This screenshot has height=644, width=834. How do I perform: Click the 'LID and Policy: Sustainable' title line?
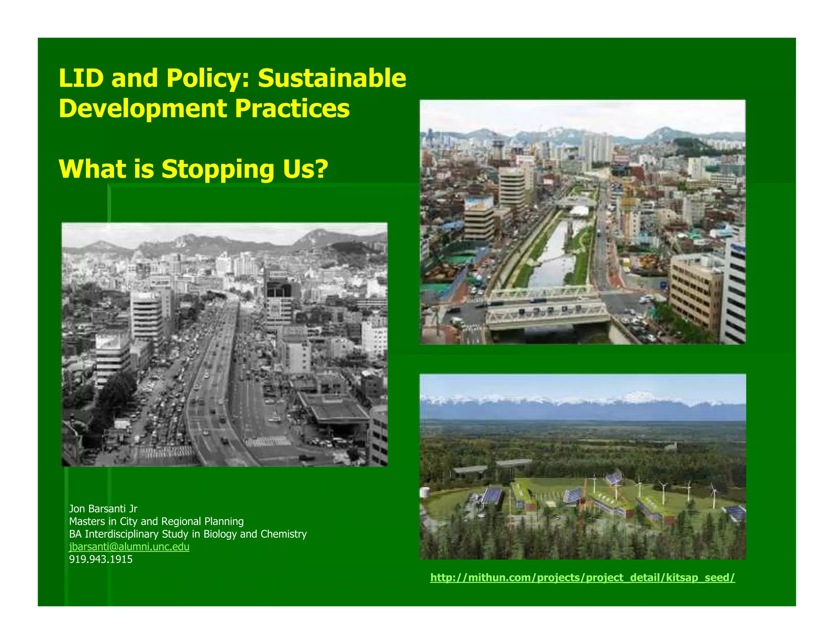232,78
